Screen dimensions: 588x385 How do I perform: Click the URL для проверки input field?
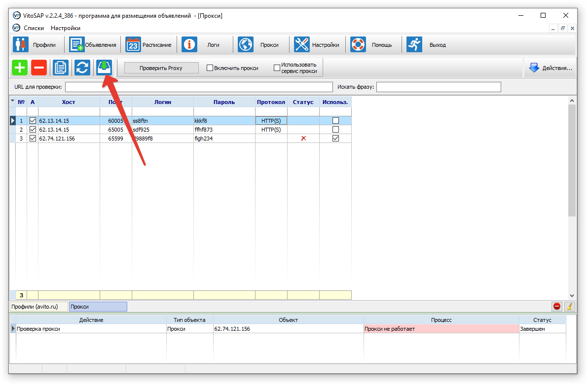(199, 87)
